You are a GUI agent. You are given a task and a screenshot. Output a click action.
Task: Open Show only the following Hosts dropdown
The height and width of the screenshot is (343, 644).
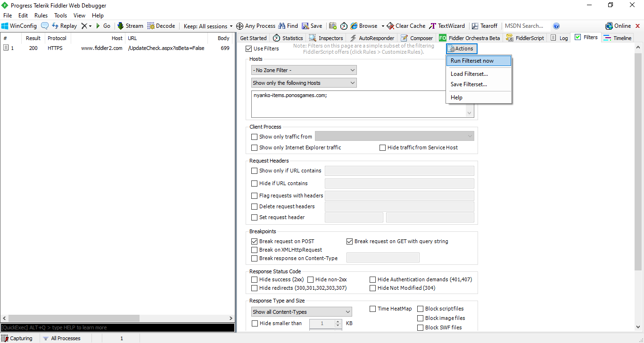(x=304, y=83)
